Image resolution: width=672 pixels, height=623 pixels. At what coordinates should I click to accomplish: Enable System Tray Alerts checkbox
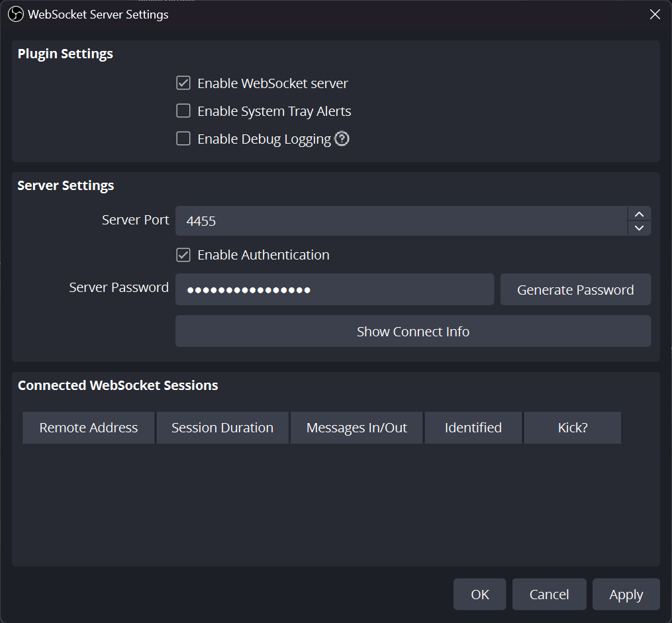tap(183, 111)
